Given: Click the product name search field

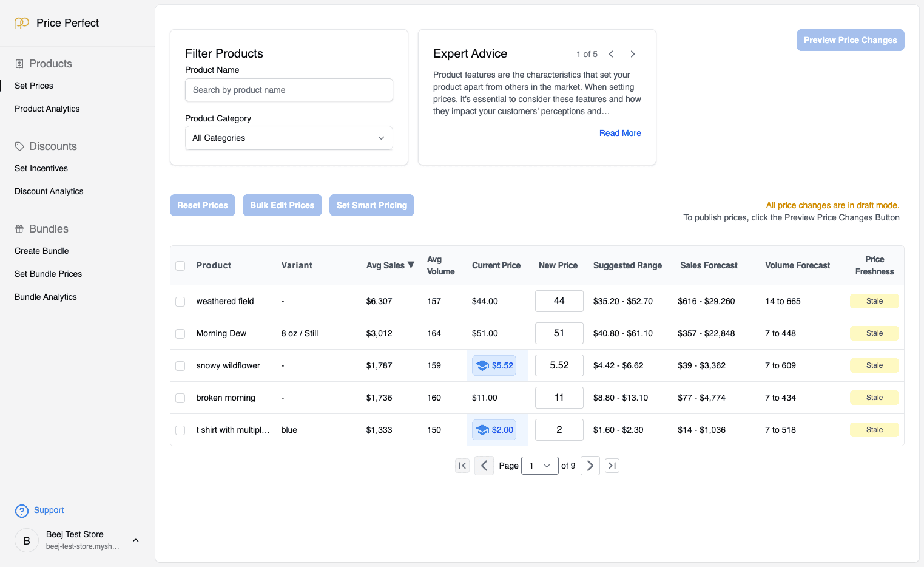Looking at the screenshot, I should (288, 90).
